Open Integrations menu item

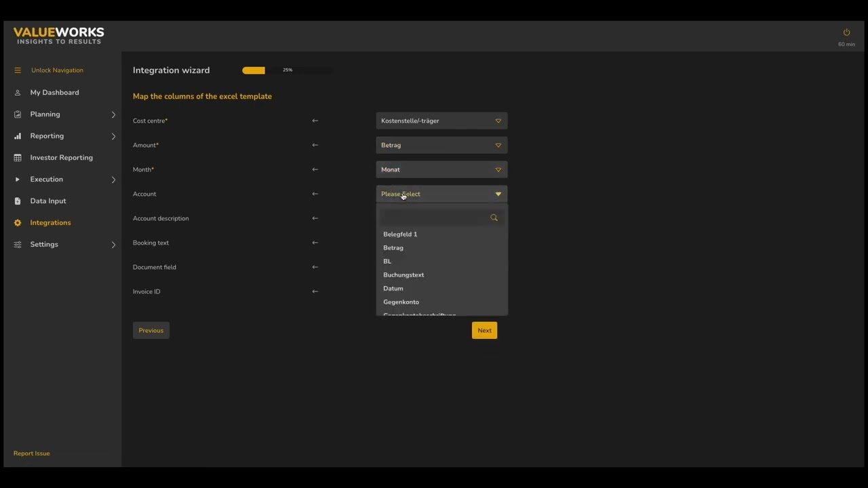(x=50, y=223)
